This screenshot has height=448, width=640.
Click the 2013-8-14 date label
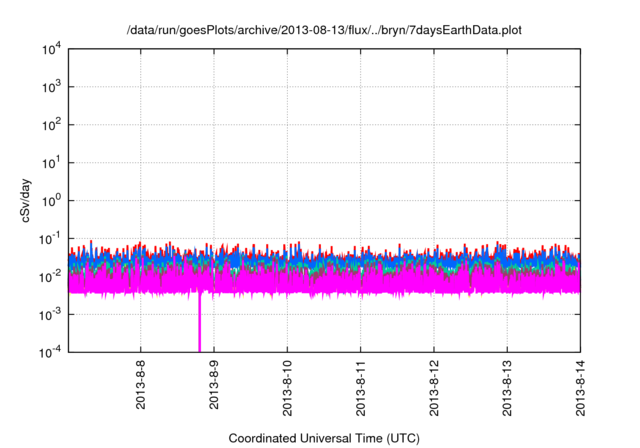(580, 388)
